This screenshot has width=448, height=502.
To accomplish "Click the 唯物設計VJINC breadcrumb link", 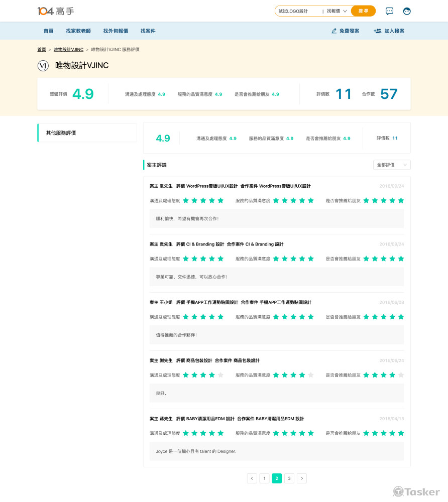I will (x=68, y=50).
